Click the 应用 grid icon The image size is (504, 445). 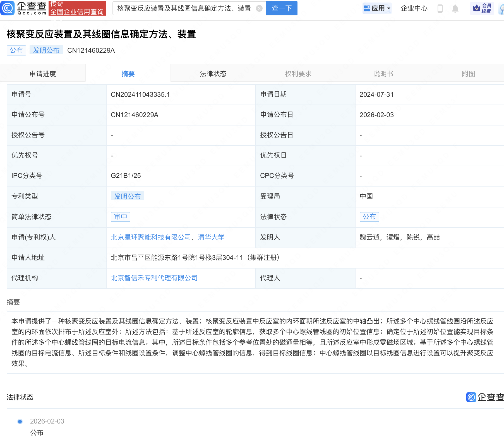tap(367, 8)
